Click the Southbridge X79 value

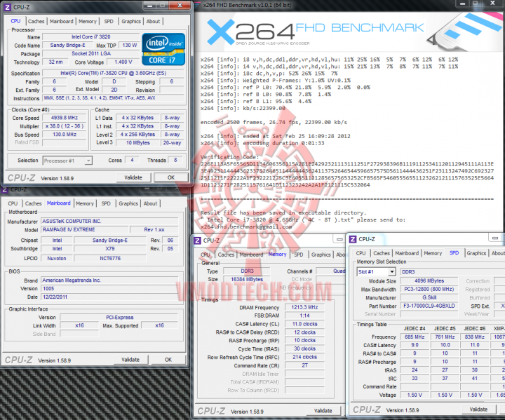tap(110, 249)
